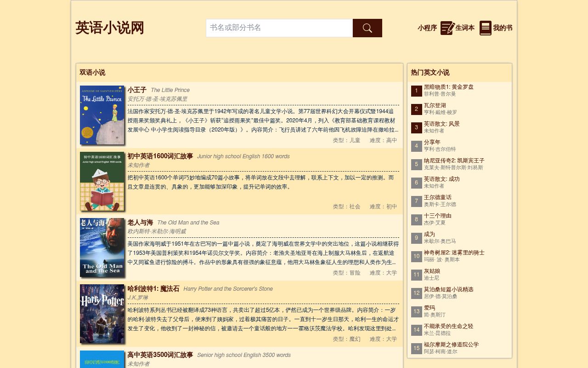Open The Little Prince cover thumbnail

pyautogui.click(x=102, y=115)
